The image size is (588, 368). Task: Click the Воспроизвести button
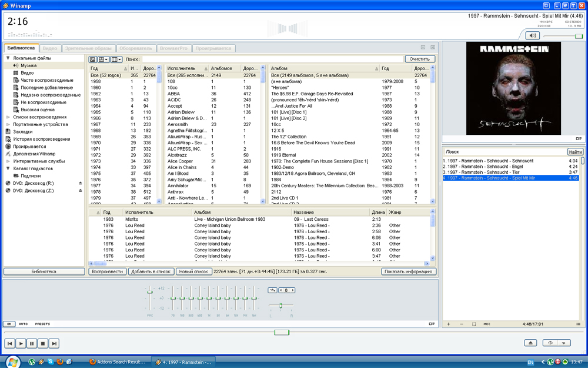coord(107,271)
